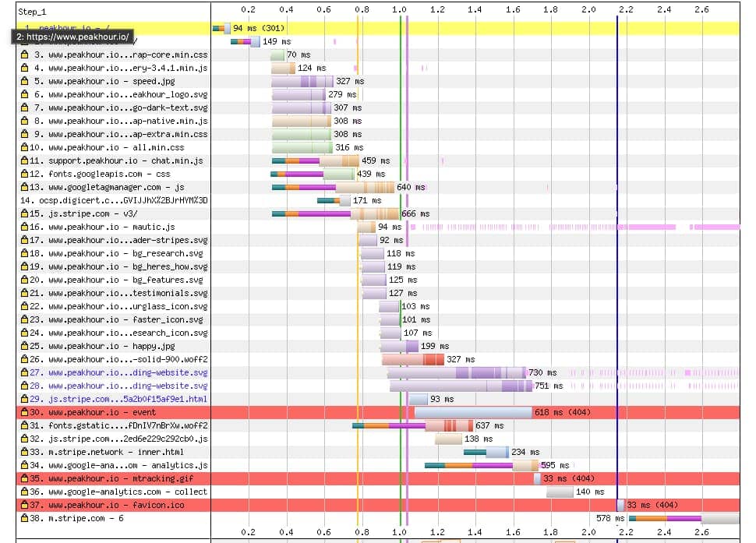
Task: Open request 29 js.stripe.com html link
Action: [x=118, y=399]
